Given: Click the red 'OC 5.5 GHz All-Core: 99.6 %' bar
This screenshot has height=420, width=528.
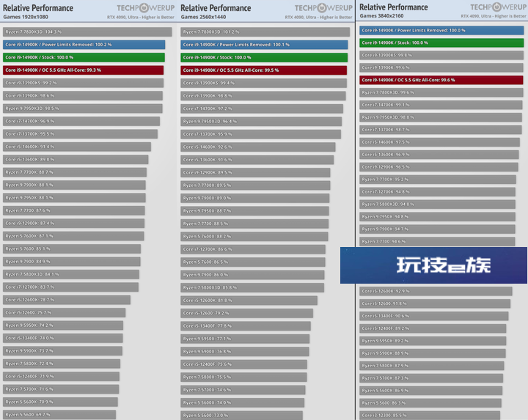Looking at the screenshot, I should [x=441, y=80].
